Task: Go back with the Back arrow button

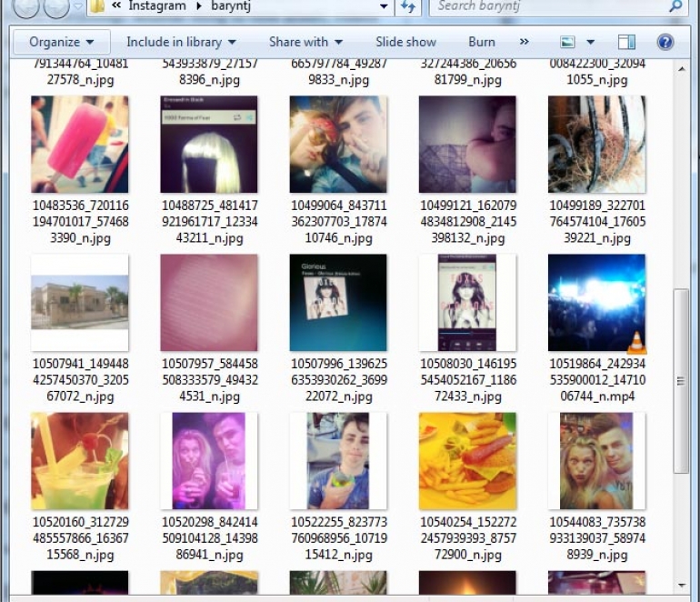Action: 25,6
